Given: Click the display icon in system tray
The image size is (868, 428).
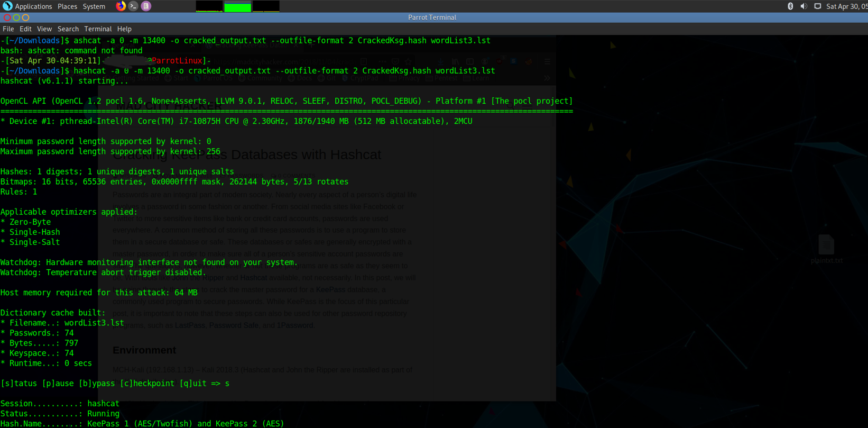Looking at the screenshot, I should (817, 6).
